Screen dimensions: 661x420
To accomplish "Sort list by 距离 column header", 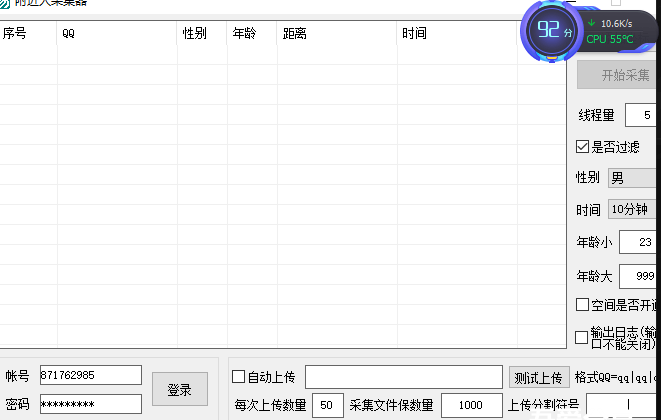I will point(337,33).
